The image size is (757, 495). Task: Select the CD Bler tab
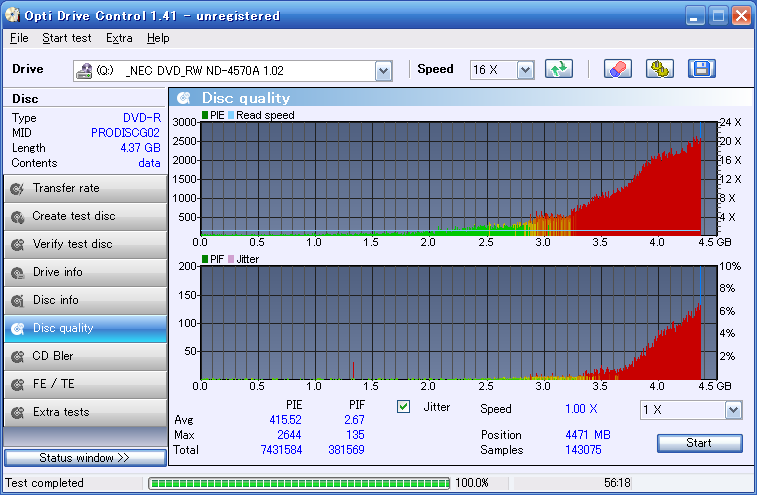tap(85, 356)
